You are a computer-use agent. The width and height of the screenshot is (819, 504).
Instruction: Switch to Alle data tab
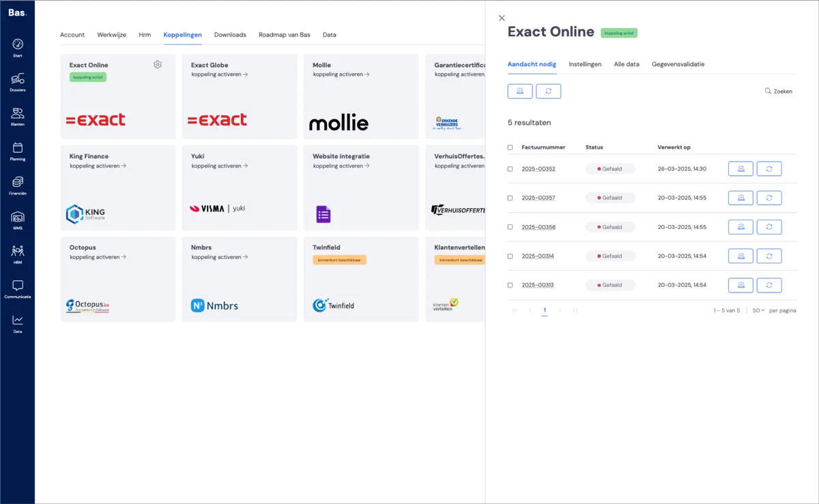pos(627,64)
